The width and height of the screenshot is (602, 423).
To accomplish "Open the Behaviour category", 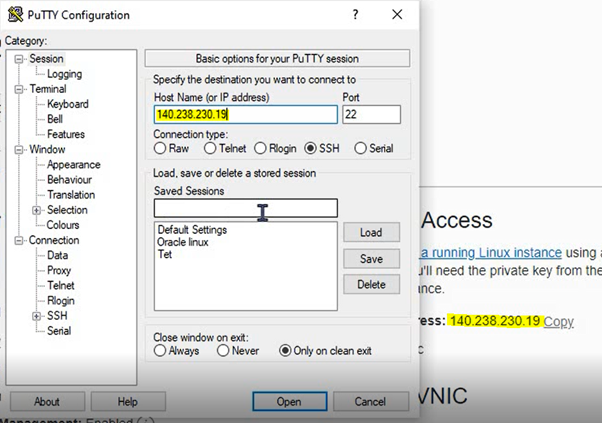I will click(69, 180).
